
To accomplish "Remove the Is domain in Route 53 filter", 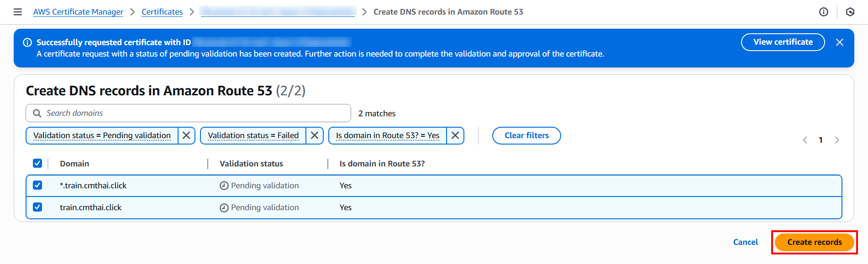I will click(x=455, y=135).
